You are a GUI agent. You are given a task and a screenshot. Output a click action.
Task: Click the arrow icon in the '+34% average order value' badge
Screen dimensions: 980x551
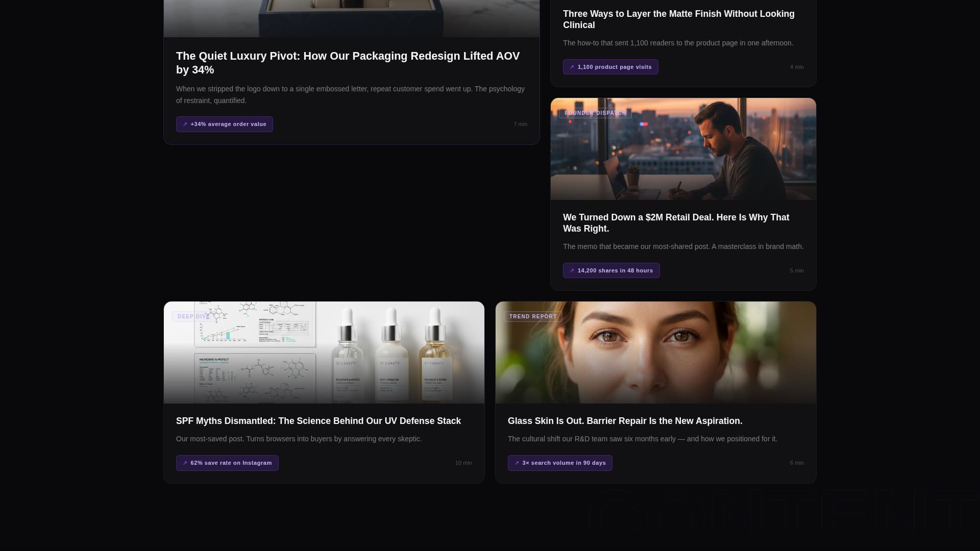click(185, 124)
